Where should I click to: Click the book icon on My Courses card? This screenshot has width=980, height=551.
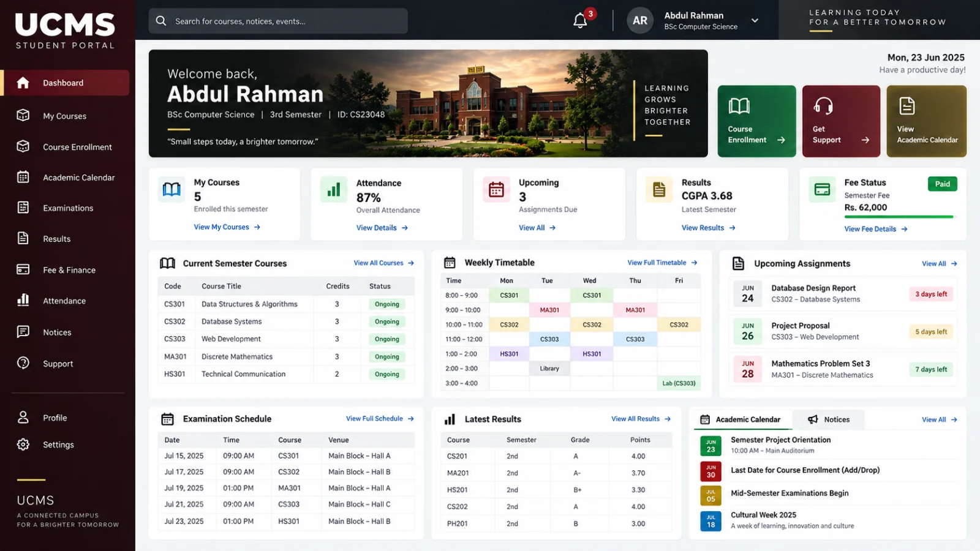pos(171,190)
